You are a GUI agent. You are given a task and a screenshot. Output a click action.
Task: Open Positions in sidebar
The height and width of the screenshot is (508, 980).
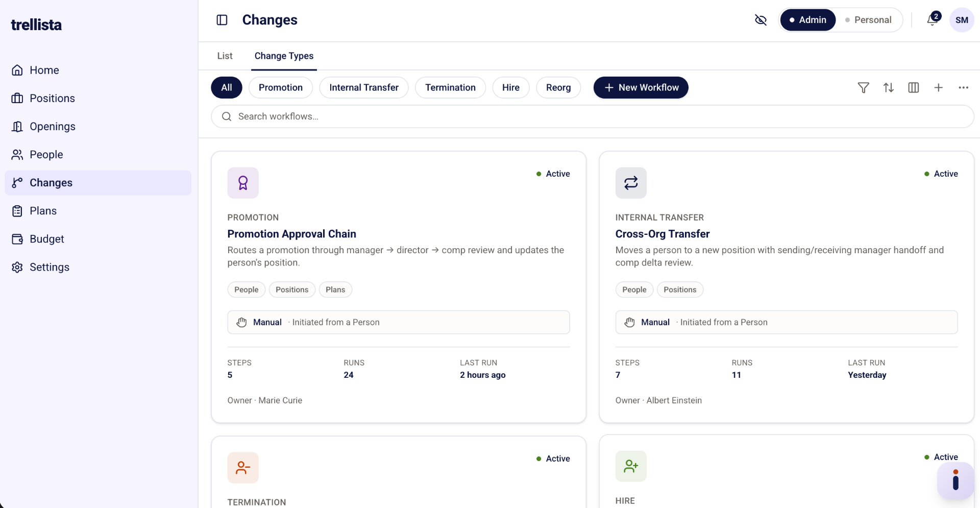(x=98, y=99)
